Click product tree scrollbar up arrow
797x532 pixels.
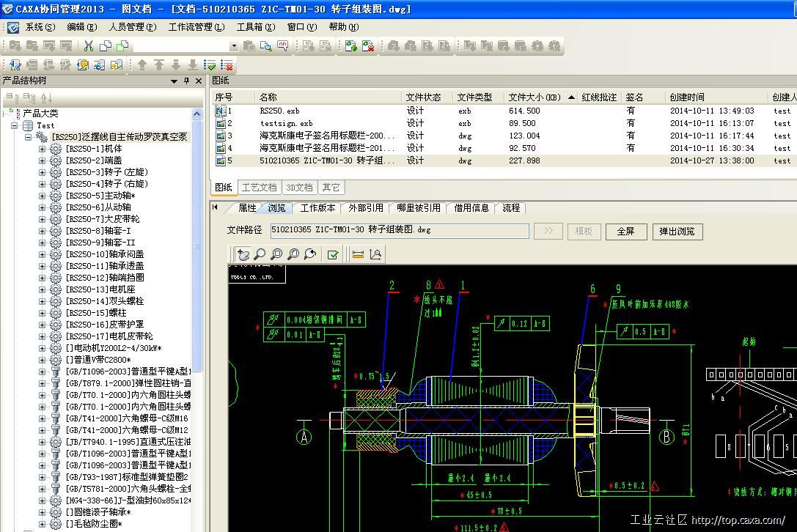pyautogui.click(x=197, y=114)
